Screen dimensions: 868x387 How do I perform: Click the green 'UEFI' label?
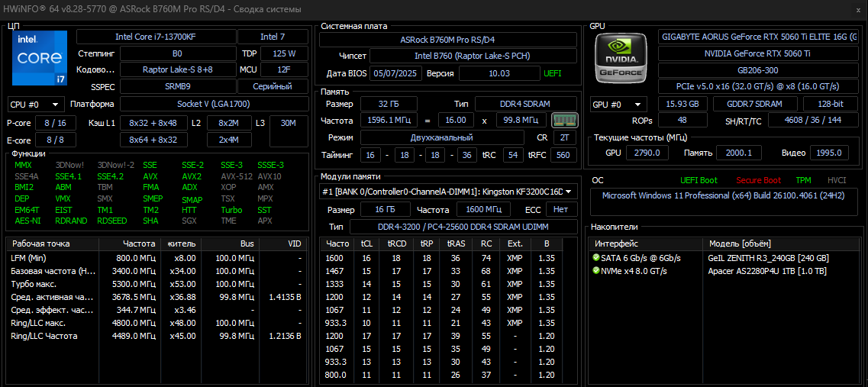point(553,73)
